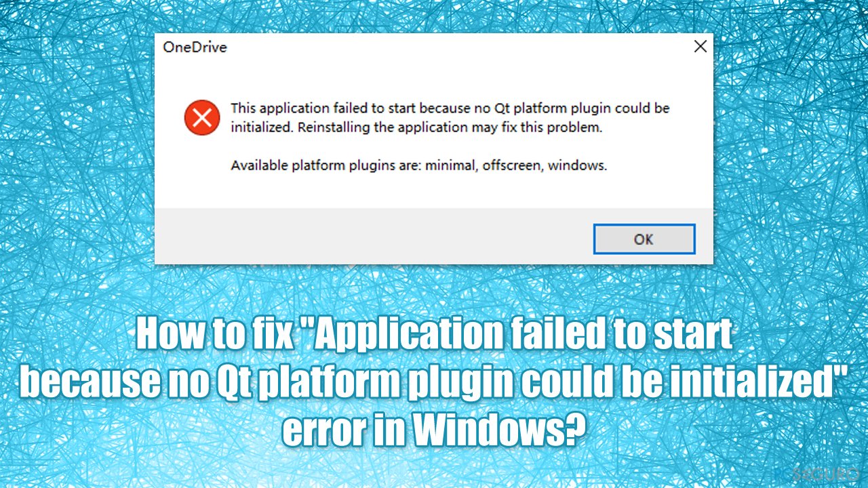Click the gray dialog footer beside OK
Image resolution: width=868 pixels, height=488 pixels.
[x=373, y=236]
